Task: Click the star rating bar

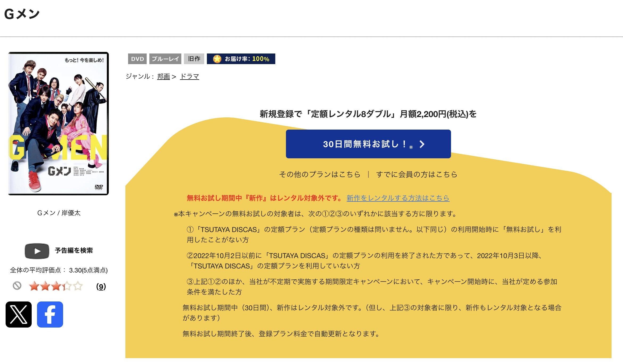Action: point(56,286)
